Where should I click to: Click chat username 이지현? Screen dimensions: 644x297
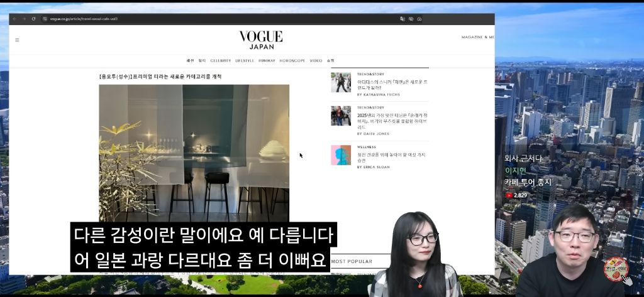pos(516,171)
